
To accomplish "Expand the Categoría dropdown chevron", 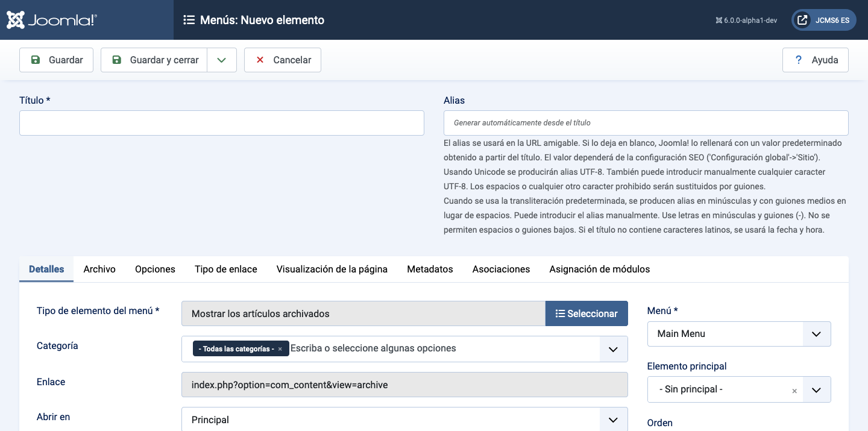I will pos(614,349).
